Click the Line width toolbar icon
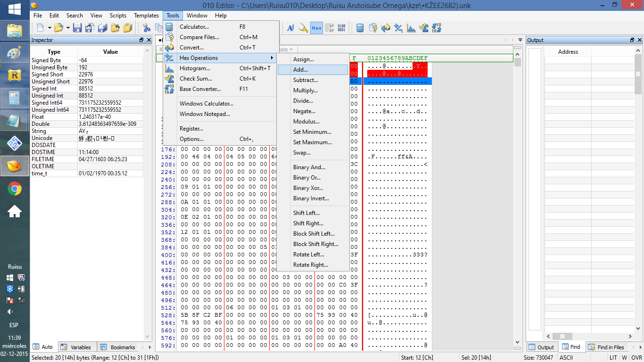 (329, 28)
